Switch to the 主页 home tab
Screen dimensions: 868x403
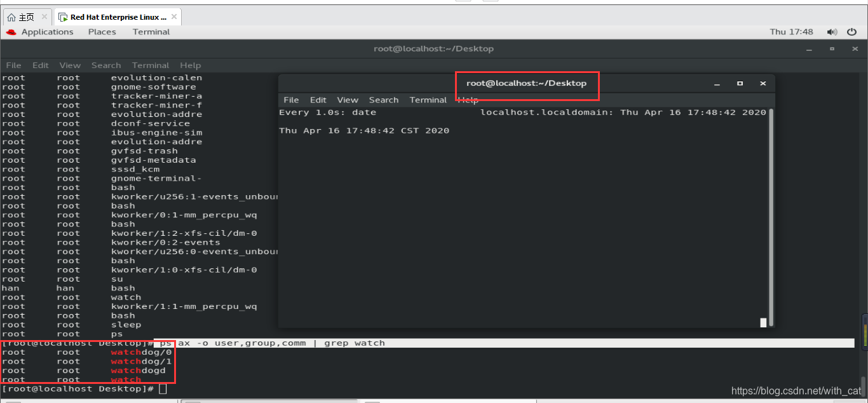pyautogui.click(x=27, y=17)
